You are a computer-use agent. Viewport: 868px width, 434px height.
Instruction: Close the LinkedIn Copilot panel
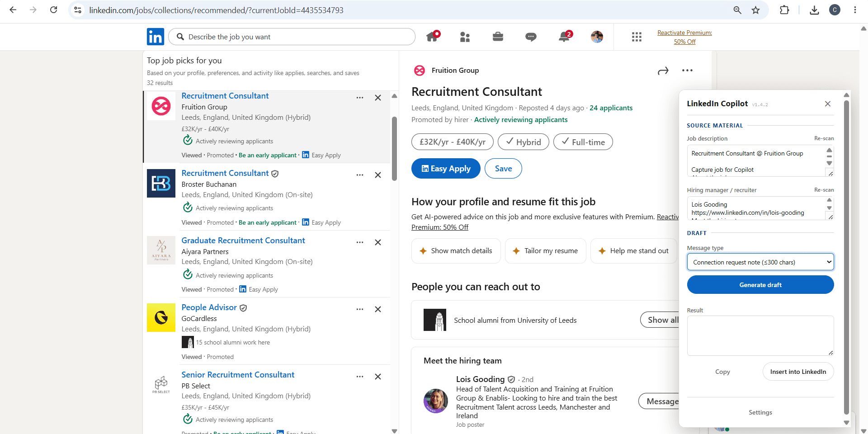coord(827,104)
